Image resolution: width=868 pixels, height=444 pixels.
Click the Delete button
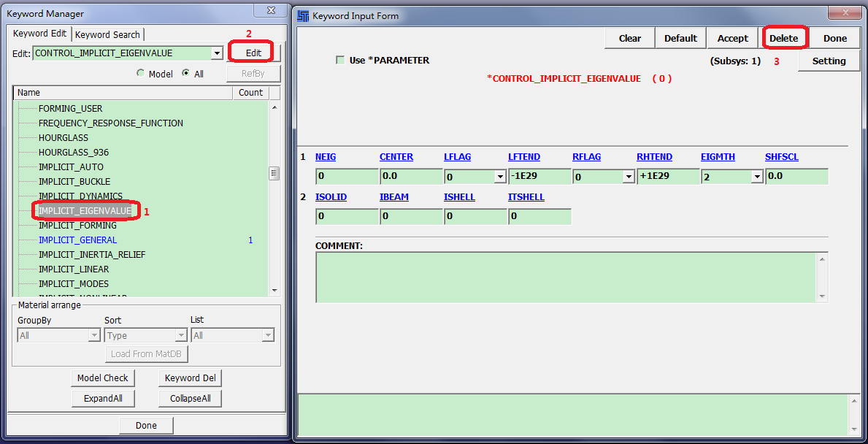[783, 38]
